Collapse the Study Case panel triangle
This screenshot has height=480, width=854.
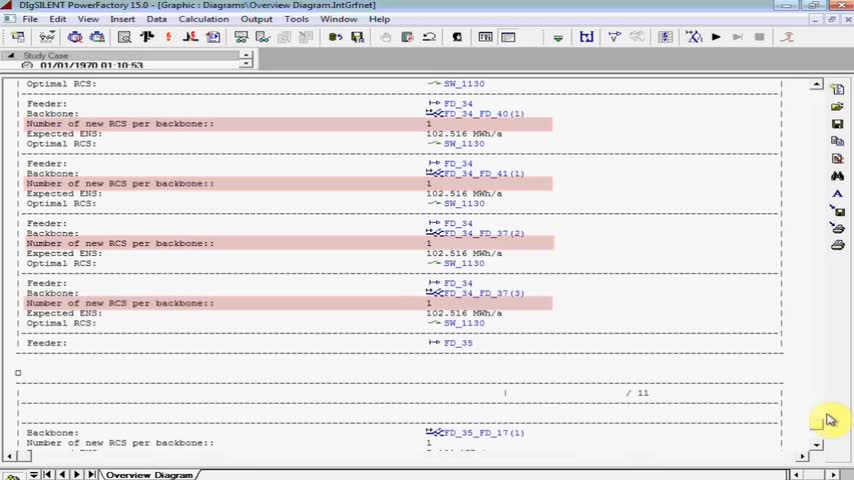pyautogui.click(x=10, y=55)
